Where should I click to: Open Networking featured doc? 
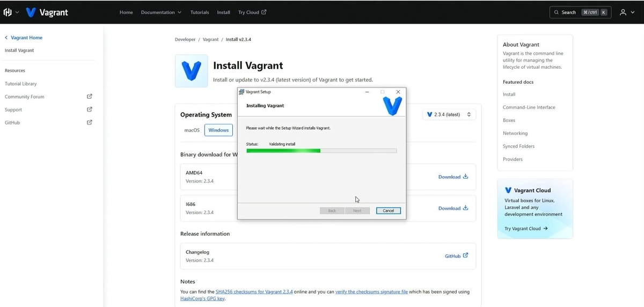point(515,133)
